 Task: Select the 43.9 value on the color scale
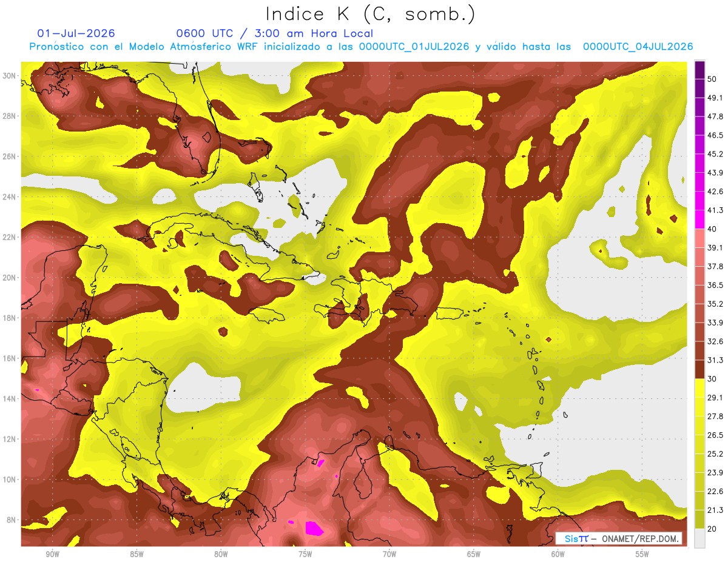[715, 173]
